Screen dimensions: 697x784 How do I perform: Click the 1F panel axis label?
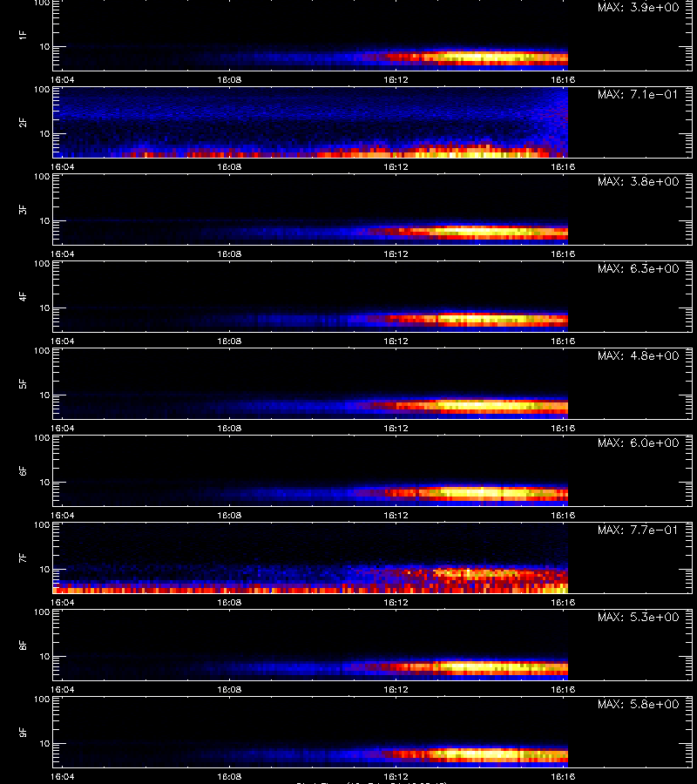tap(22, 35)
